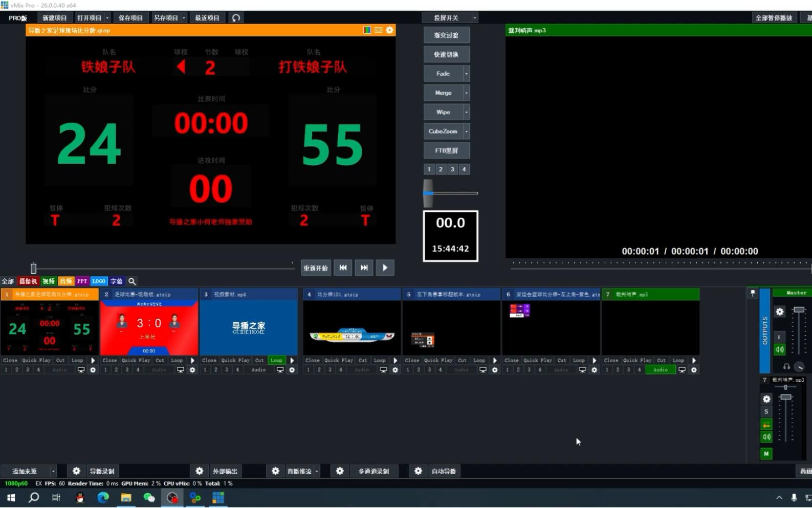Open the input search magnifier icon
Viewport: 812px width, 508px height.
pos(132,281)
